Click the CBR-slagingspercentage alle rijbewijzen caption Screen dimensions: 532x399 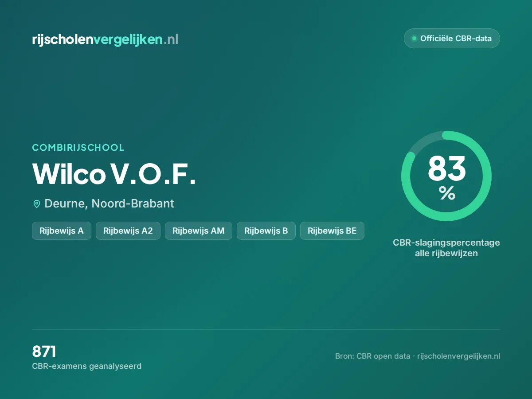click(x=446, y=248)
